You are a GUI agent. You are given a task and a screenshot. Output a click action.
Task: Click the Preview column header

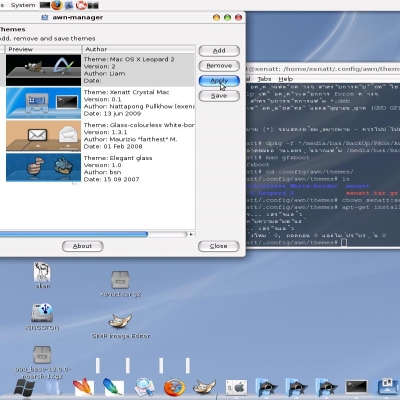point(43,49)
